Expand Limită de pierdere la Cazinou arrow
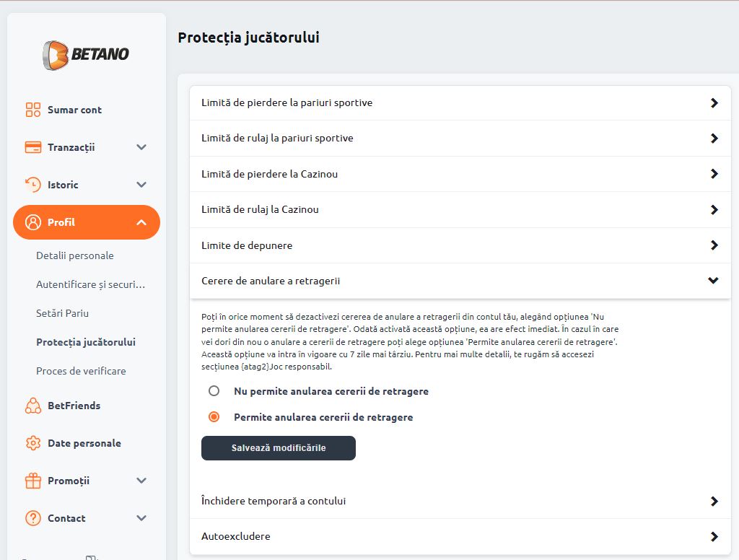Viewport: 739px width, 560px height. point(714,174)
